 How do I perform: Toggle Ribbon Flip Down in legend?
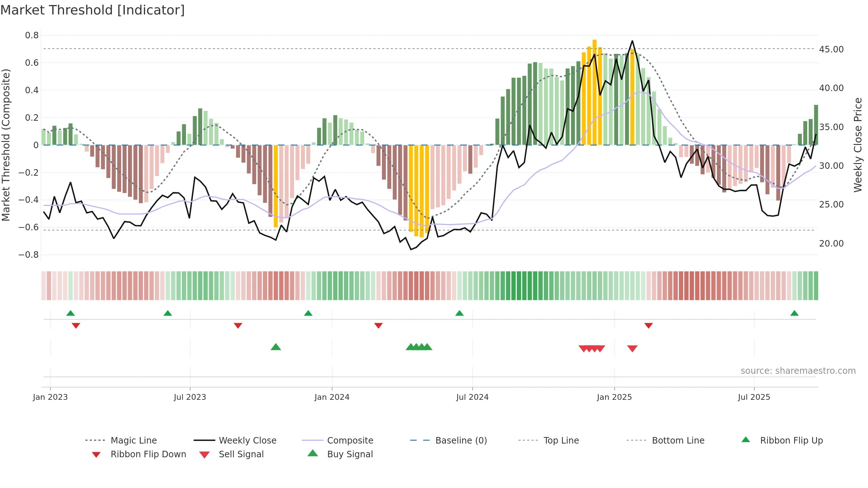coord(139,454)
